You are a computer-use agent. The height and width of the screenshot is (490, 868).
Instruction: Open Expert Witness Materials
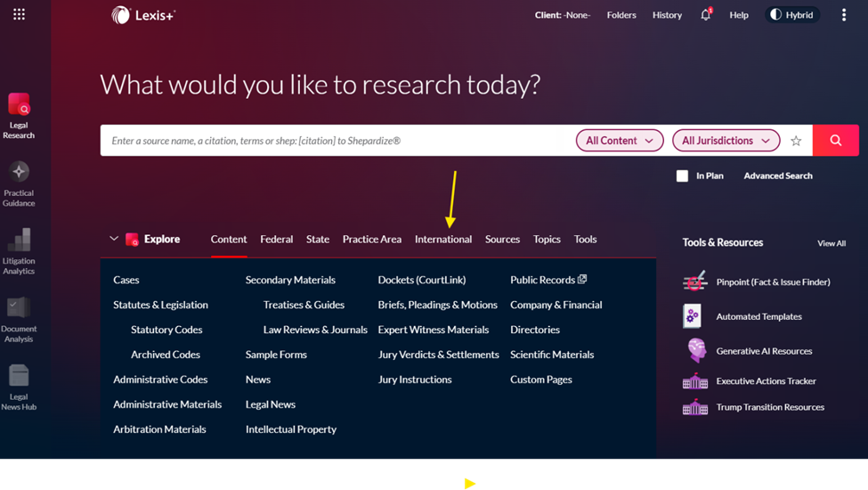tap(434, 330)
